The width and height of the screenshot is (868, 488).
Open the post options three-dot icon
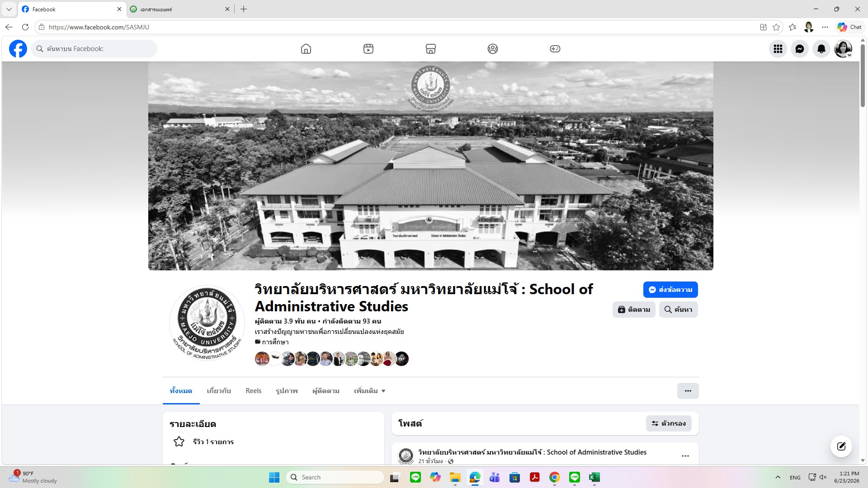[x=685, y=456]
